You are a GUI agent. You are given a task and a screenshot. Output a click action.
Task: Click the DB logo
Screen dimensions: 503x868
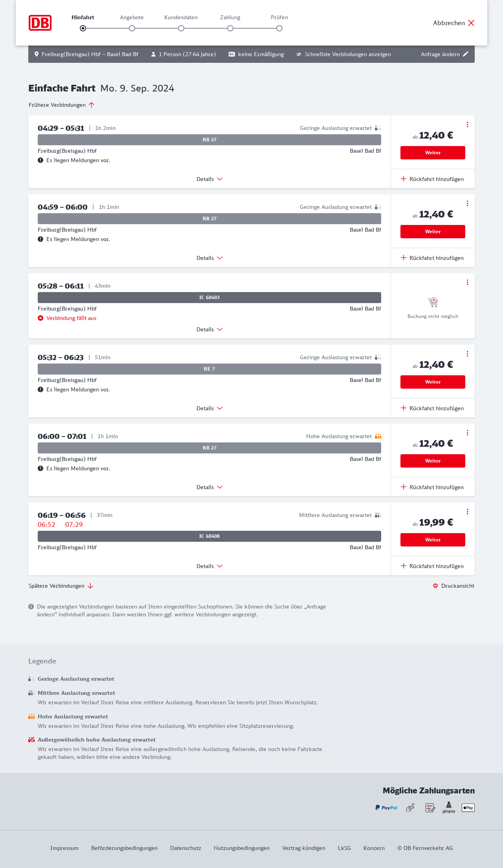[40, 23]
